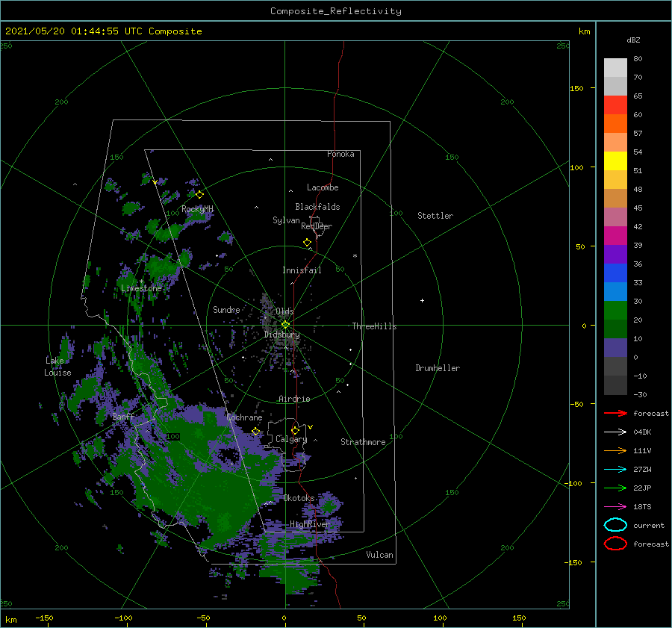
Task: Click the 150 tick on bottom axis
Action: click(x=519, y=618)
